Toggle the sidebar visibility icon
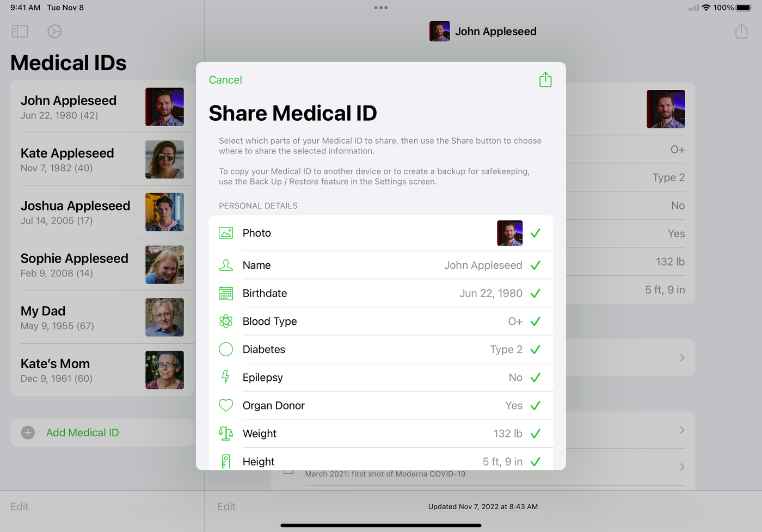762x532 pixels. 20,32
